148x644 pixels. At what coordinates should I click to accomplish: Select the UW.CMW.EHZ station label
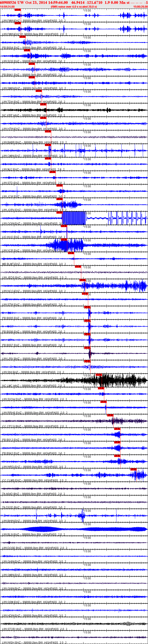point(34,156)
